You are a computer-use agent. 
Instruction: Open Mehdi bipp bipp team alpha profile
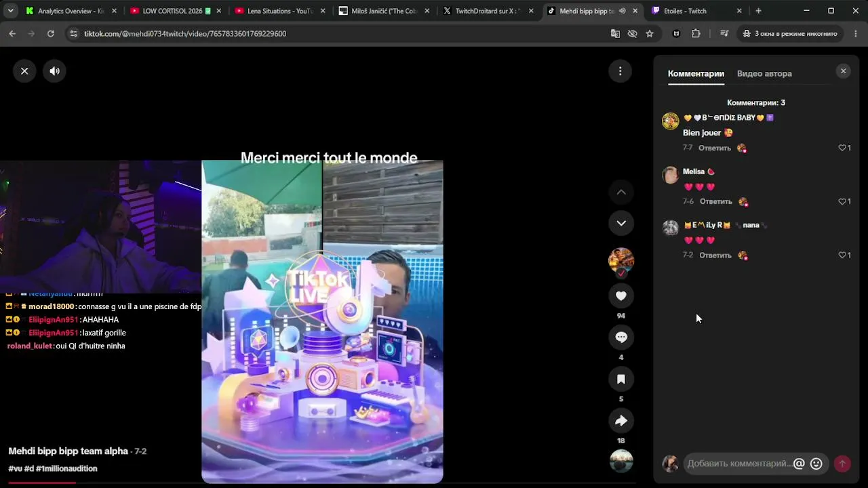[68, 451]
